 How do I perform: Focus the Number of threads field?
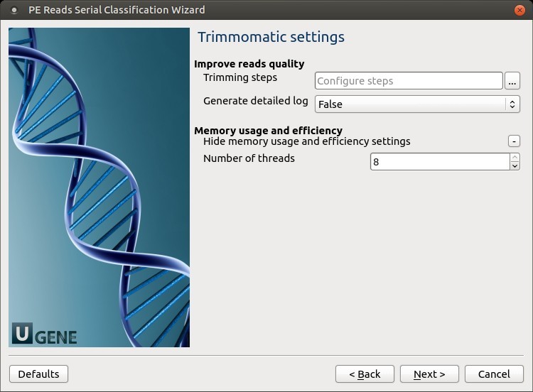pyautogui.click(x=440, y=162)
